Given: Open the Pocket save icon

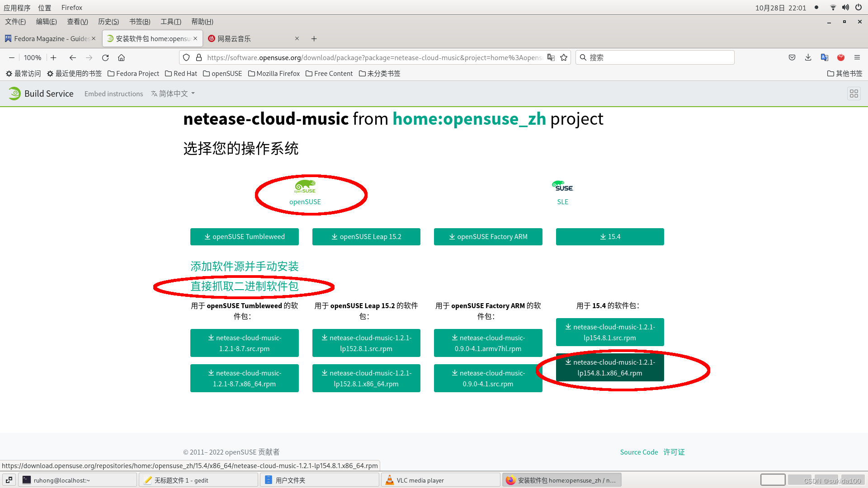Looking at the screenshot, I should (x=792, y=57).
